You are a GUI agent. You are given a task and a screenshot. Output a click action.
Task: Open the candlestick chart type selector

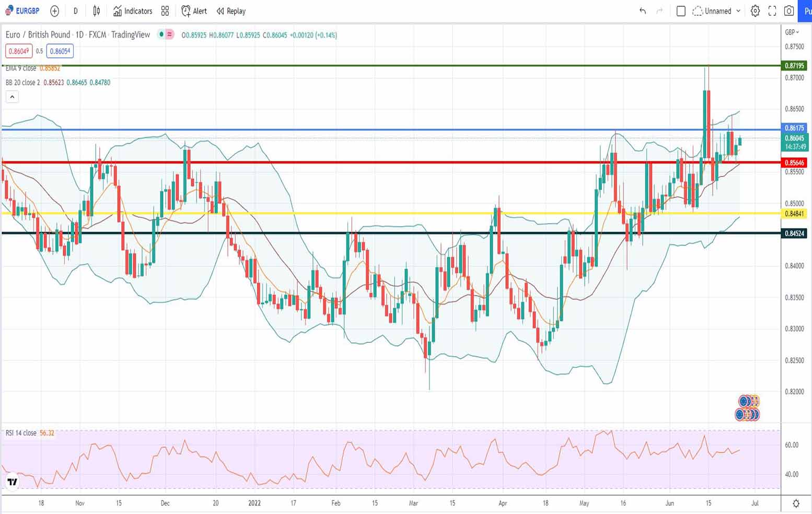point(97,11)
